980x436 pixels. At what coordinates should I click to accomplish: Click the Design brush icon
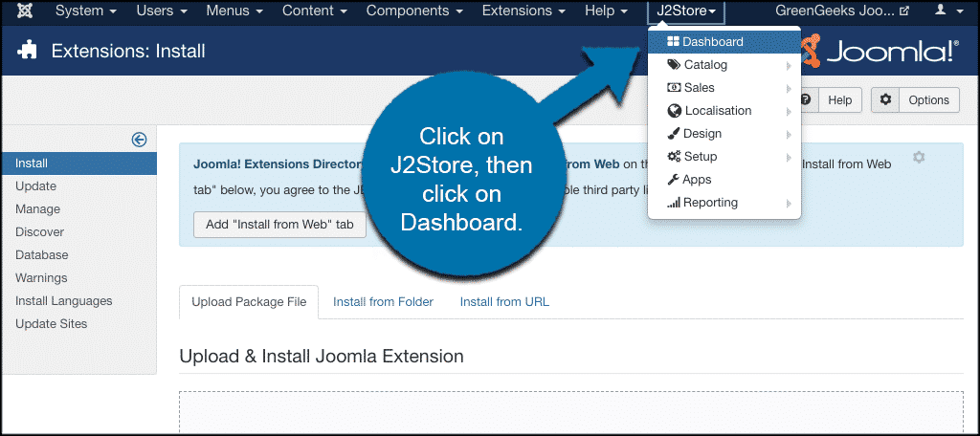674,134
